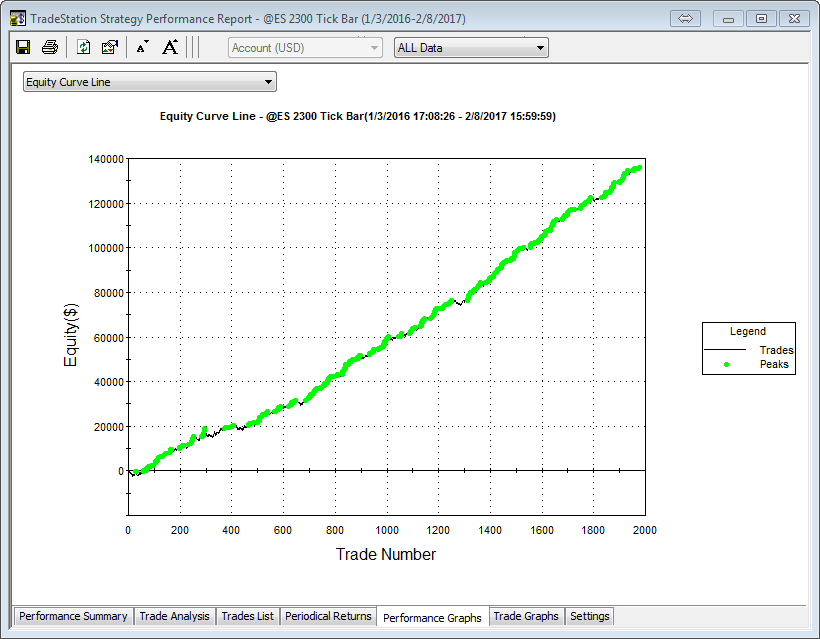820x639 pixels.
Task: Open the ALL Data dropdown
Action: point(471,47)
